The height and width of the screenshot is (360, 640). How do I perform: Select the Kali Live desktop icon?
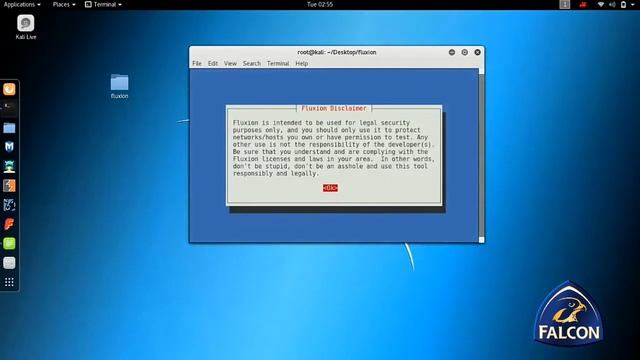tap(26, 27)
